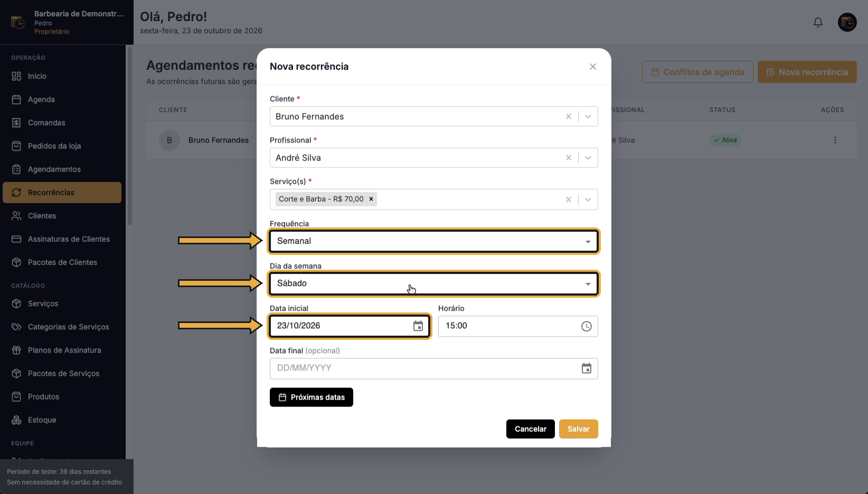Image resolution: width=868 pixels, height=494 pixels.
Task: Click the Nova recorrência header button
Action: [x=807, y=72]
